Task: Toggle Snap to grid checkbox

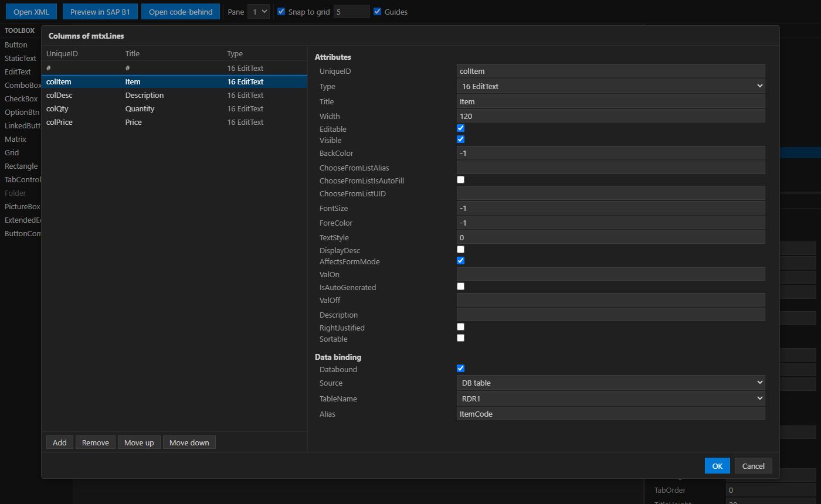Action: (281, 11)
